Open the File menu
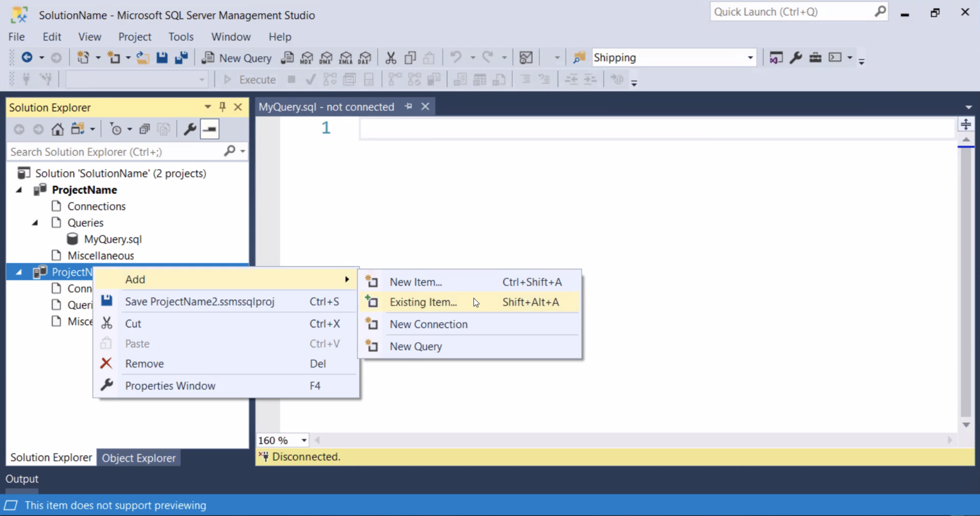Screen dimensions: 980x516 16,37
